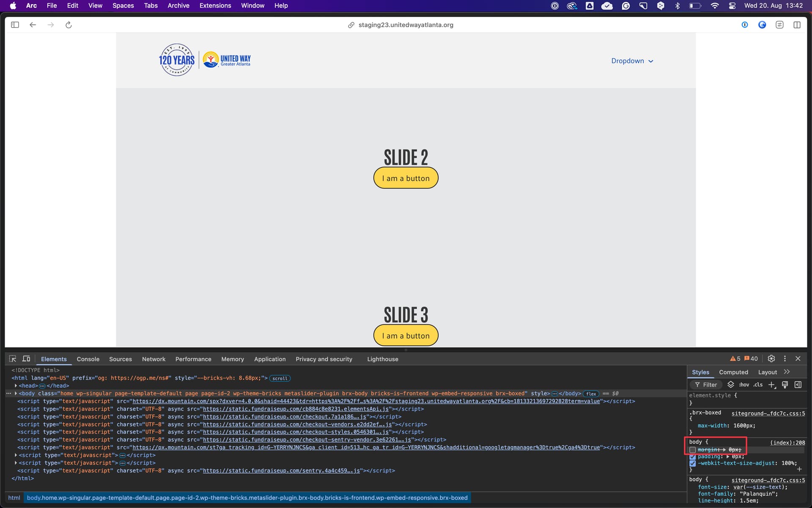Open the Wi-Fi status menu

715,6
